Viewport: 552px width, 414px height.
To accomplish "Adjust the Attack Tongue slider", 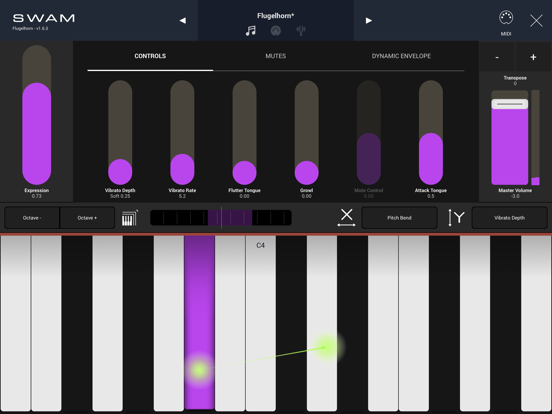I will pyautogui.click(x=431, y=132).
